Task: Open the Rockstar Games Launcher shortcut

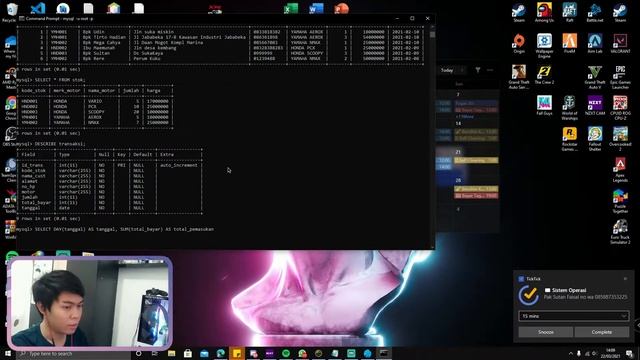Action: click(x=569, y=139)
